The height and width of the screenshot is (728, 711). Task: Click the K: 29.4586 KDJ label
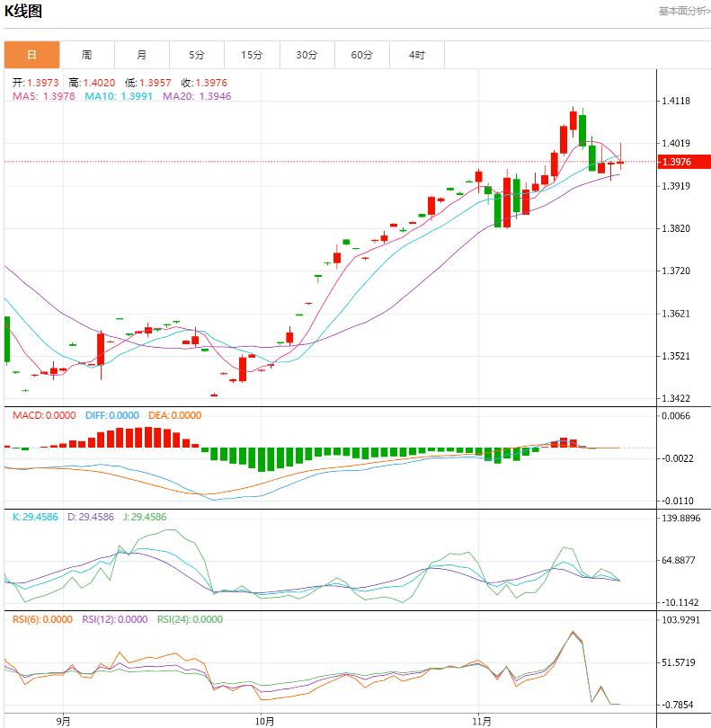[35, 517]
